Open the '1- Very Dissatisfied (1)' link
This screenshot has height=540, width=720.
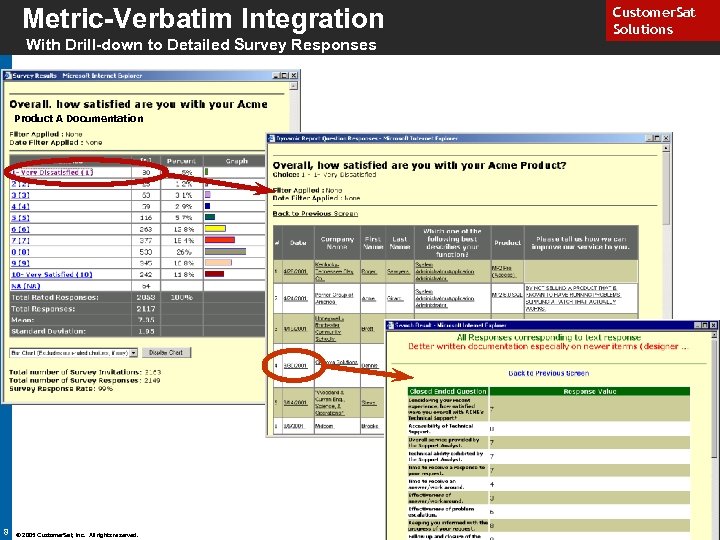tap(52, 172)
